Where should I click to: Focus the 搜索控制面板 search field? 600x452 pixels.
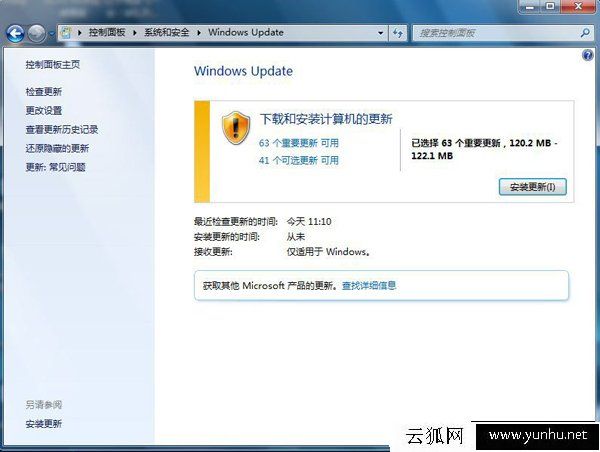pyautogui.click(x=502, y=33)
